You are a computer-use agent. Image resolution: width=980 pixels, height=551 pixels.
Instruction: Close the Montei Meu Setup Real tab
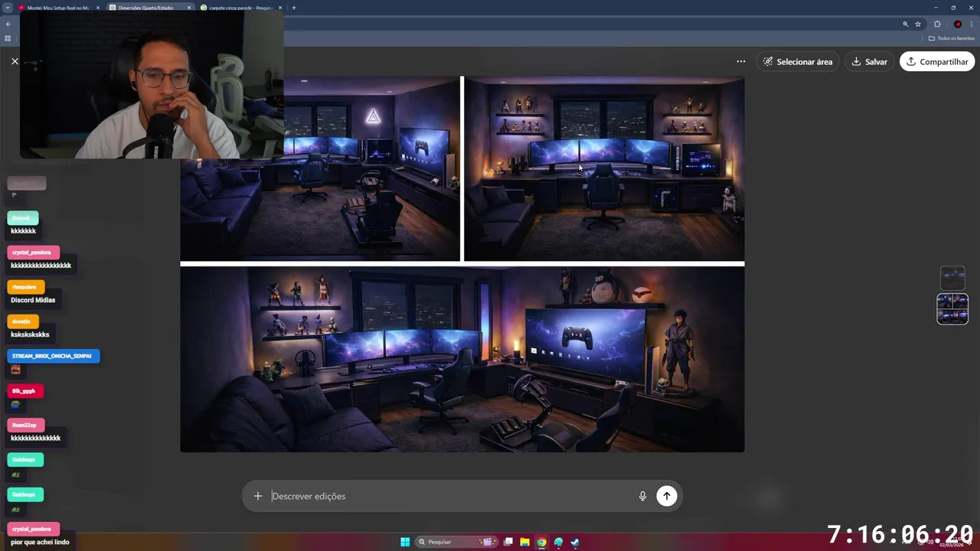click(x=98, y=8)
